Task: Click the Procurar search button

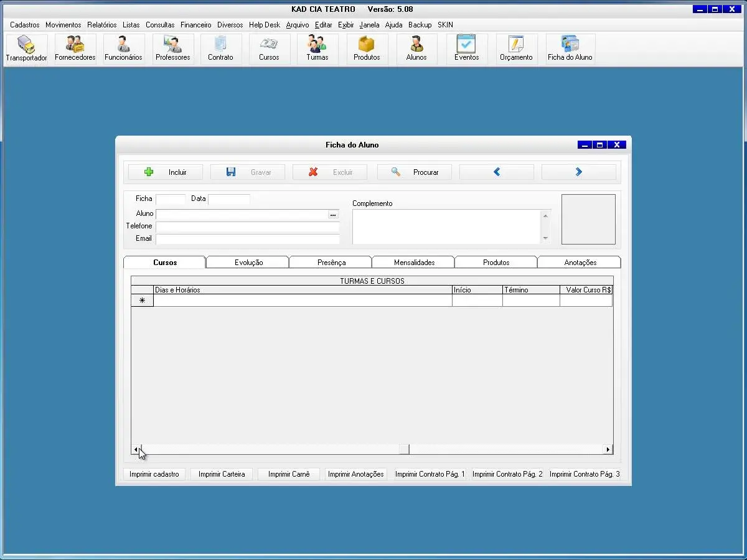Action: (415, 172)
